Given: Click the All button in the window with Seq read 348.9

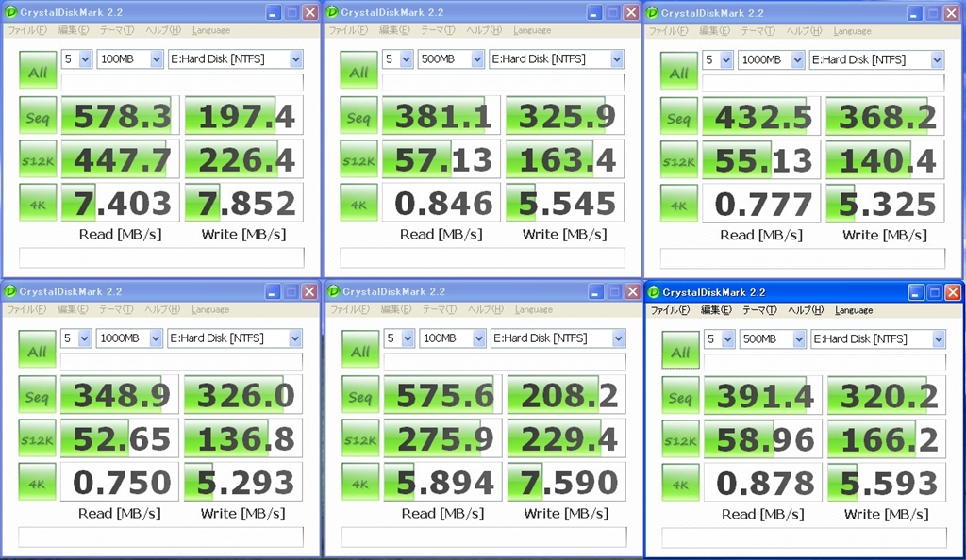Looking at the screenshot, I should [37, 350].
